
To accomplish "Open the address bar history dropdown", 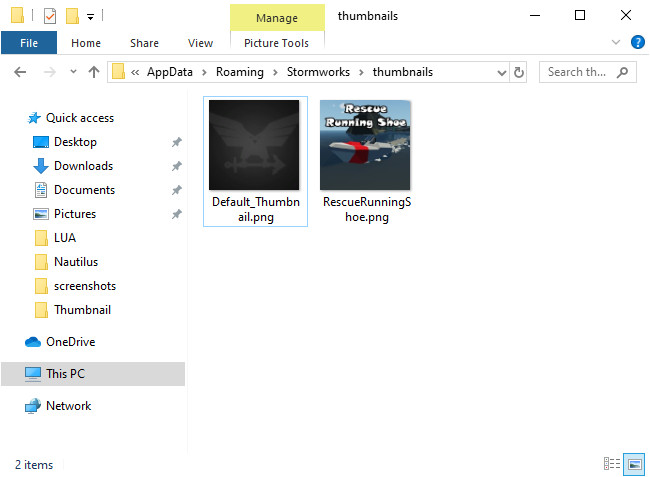I will (x=502, y=73).
